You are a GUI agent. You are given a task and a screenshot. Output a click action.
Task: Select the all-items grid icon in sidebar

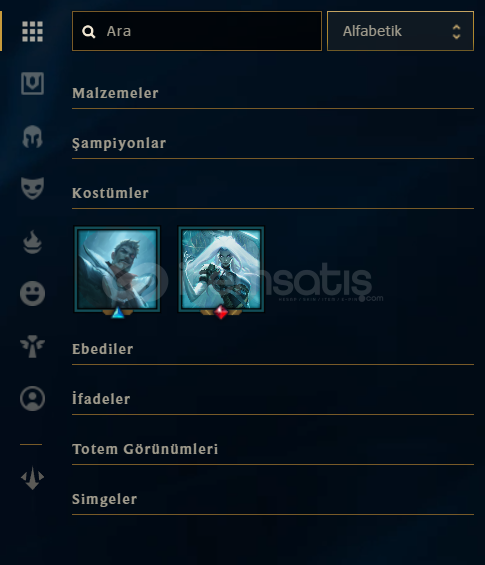(x=32, y=31)
